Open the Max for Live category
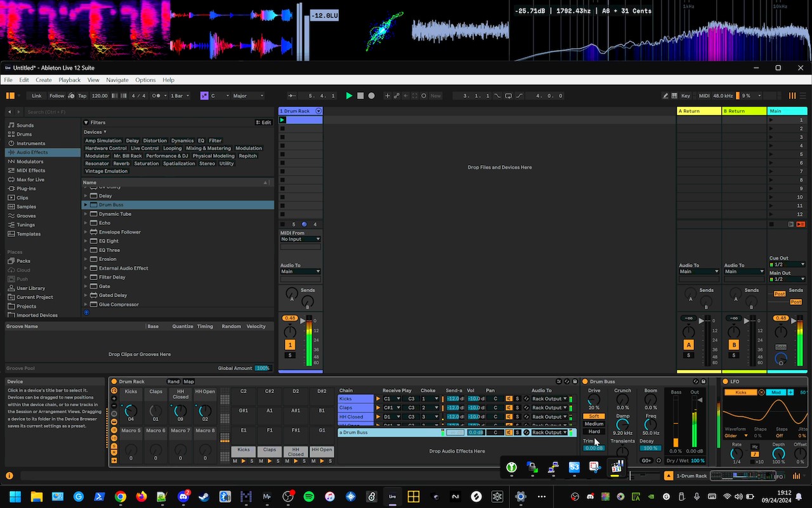 pos(30,180)
